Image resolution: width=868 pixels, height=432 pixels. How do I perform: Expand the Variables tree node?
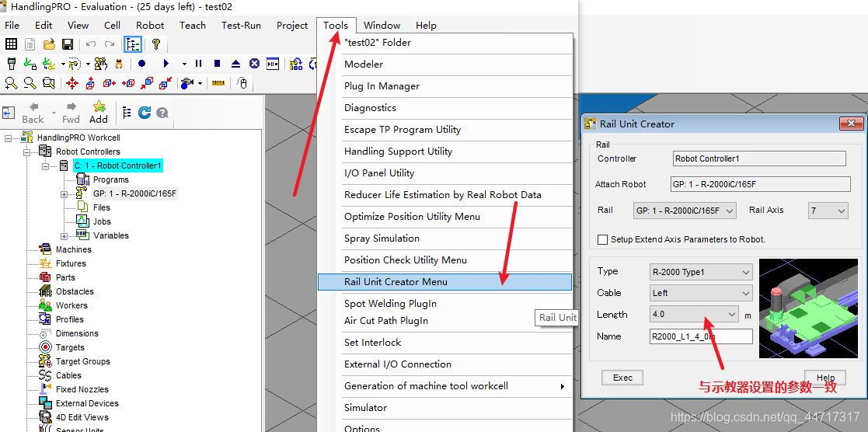click(64, 236)
